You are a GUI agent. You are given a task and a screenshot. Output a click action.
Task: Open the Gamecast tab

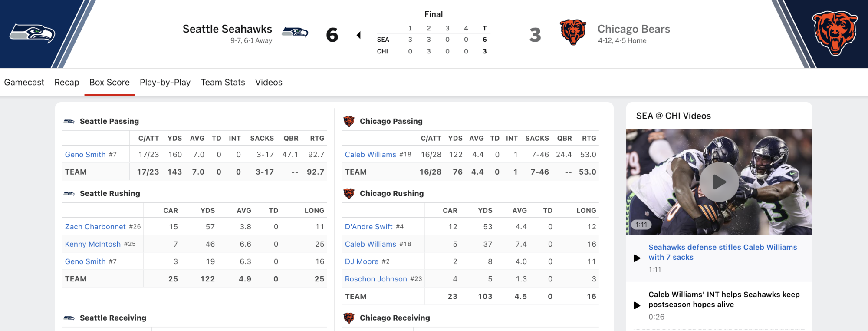tap(24, 82)
